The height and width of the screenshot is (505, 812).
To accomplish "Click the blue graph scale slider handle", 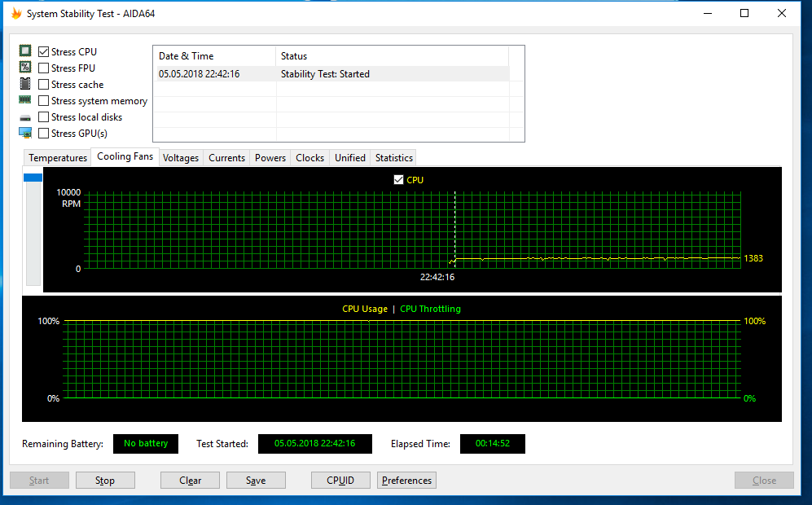I will 33,178.
